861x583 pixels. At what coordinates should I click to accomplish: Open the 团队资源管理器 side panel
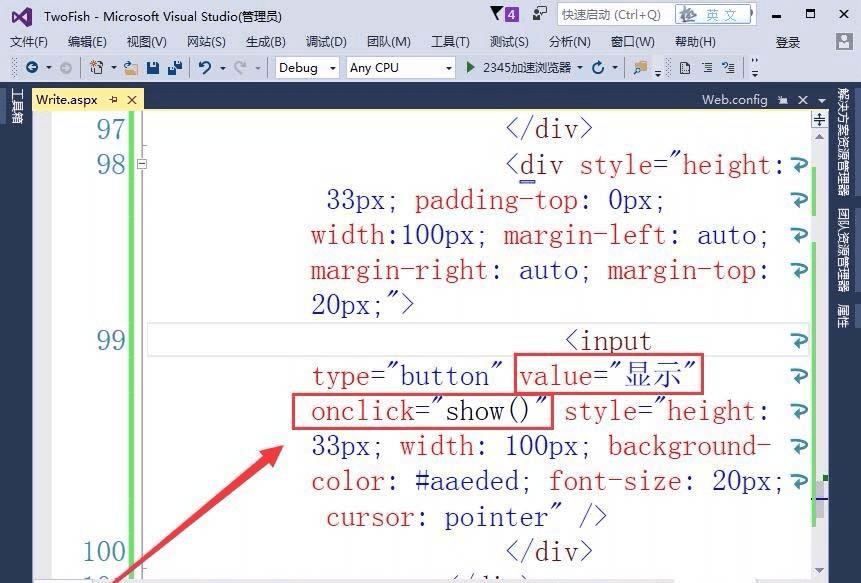point(844,250)
